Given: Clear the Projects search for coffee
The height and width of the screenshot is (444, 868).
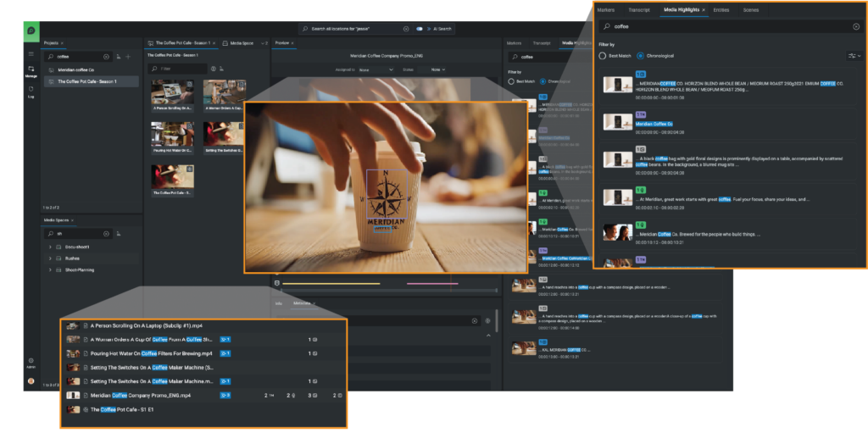Looking at the screenshot, I should pyautogui.click(x=106, y=57).
